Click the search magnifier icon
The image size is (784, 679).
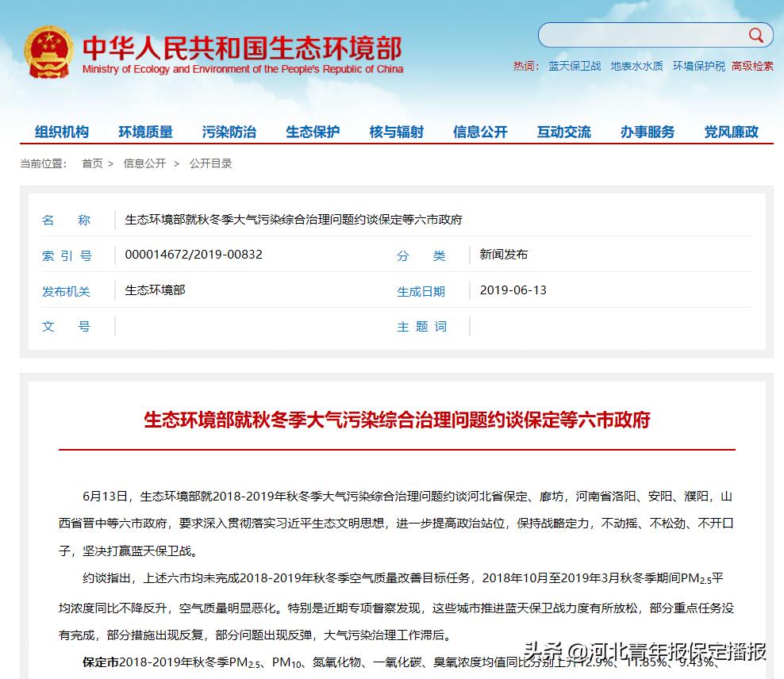pos(755,35)
